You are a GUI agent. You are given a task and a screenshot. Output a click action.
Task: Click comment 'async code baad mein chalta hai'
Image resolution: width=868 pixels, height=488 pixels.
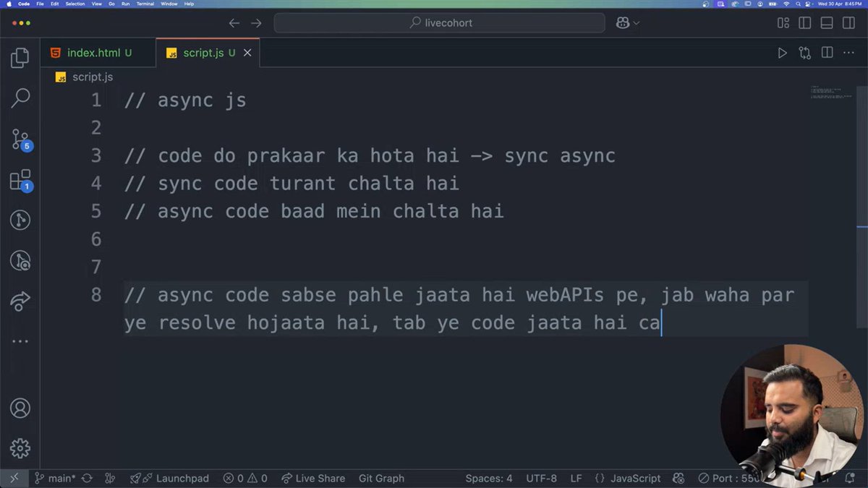click(314, 211)
